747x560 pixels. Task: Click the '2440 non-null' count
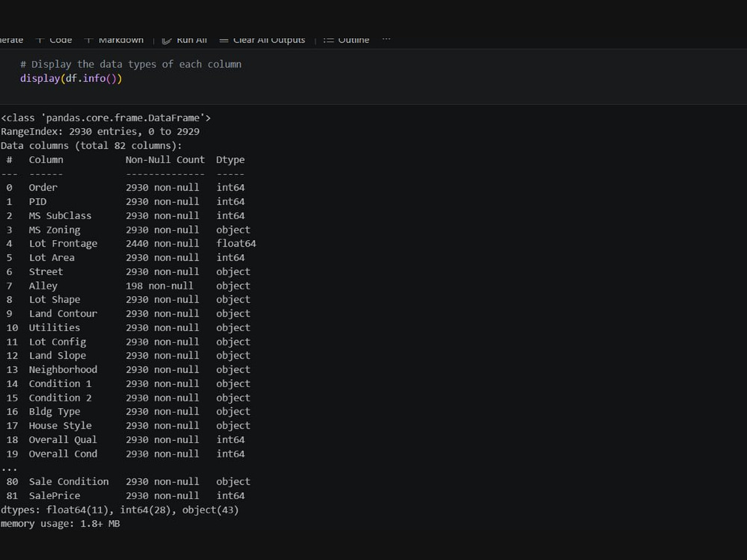point(162,243)
